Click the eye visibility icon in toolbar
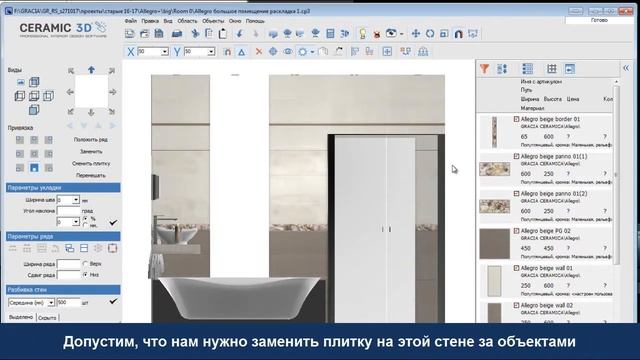Image resolution: width=640 pixels, height=360 pixels. click(288, 51)
